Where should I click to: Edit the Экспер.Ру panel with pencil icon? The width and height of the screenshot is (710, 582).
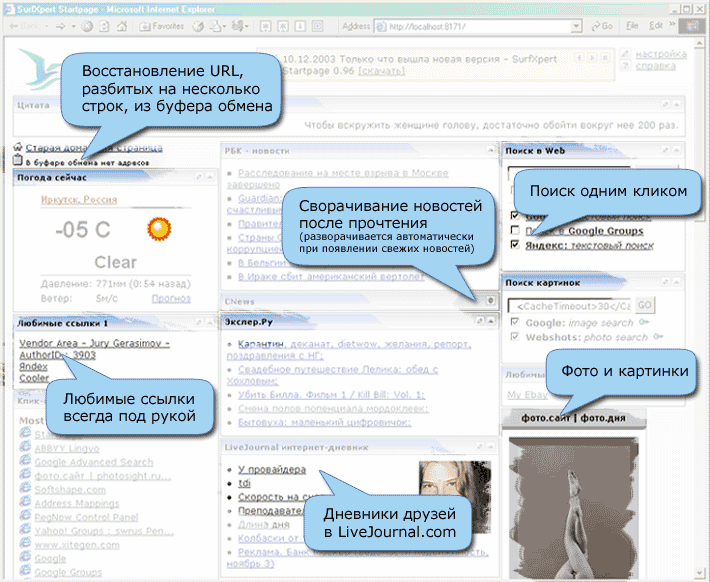click(480, 321)
